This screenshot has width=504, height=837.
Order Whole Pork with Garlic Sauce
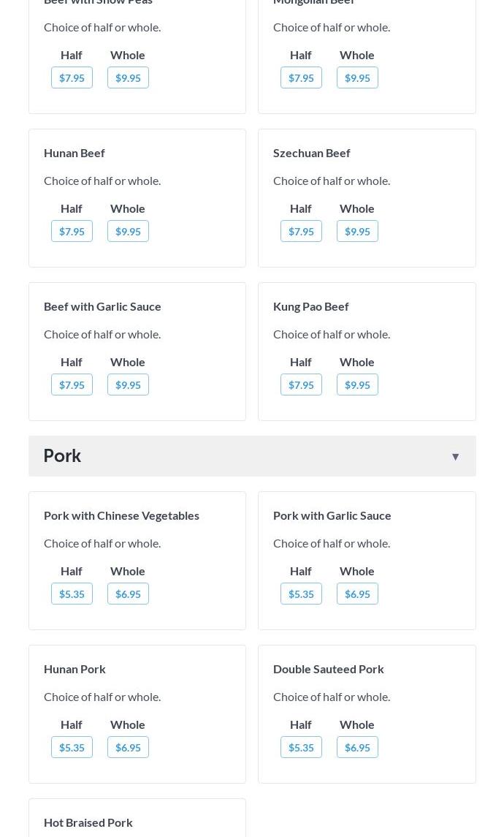[x=357, y=594]
